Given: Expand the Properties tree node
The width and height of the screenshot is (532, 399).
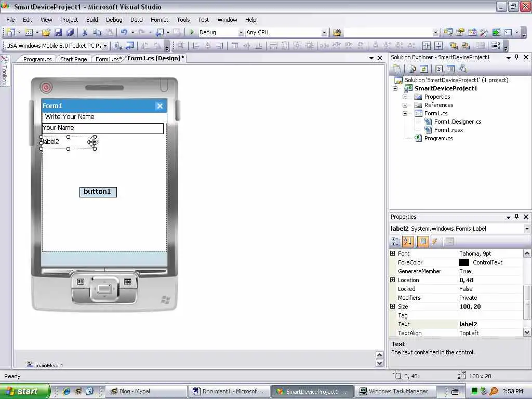Looking at the screenshot, I should [405, 97].
